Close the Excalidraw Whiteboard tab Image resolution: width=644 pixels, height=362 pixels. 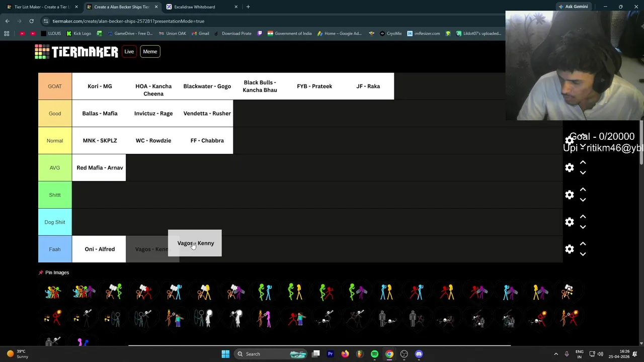236,7
